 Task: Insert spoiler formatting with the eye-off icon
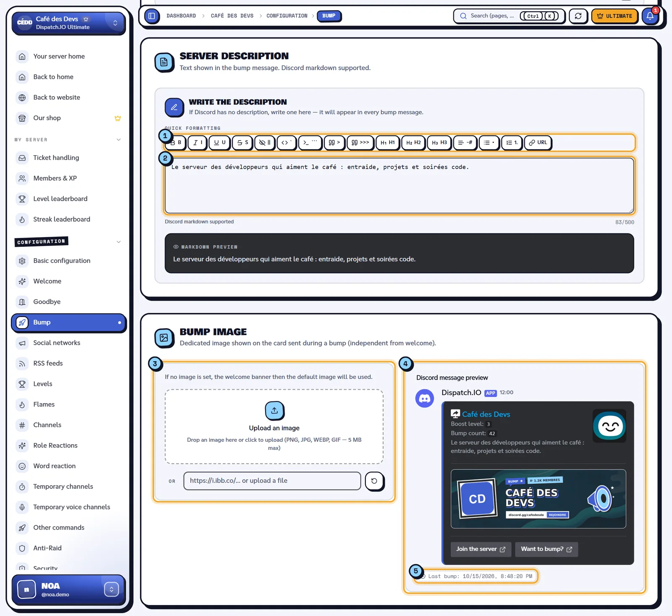pos(265,143)
